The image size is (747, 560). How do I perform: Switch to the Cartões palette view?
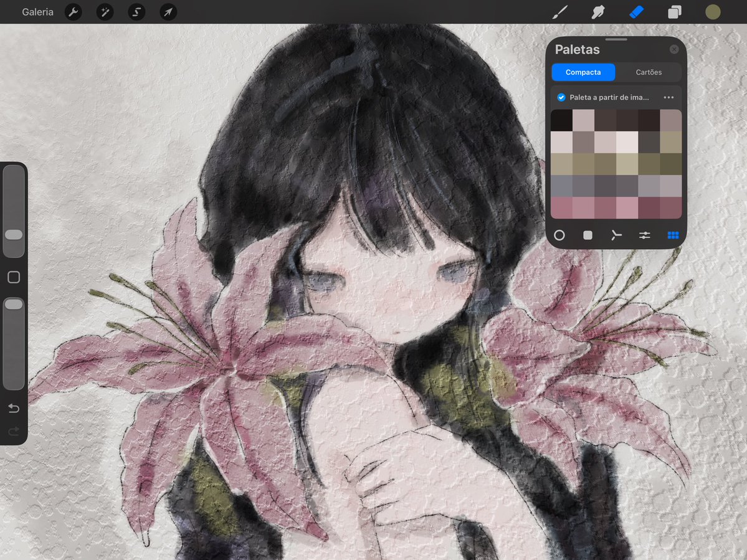[x=649, y=72]
